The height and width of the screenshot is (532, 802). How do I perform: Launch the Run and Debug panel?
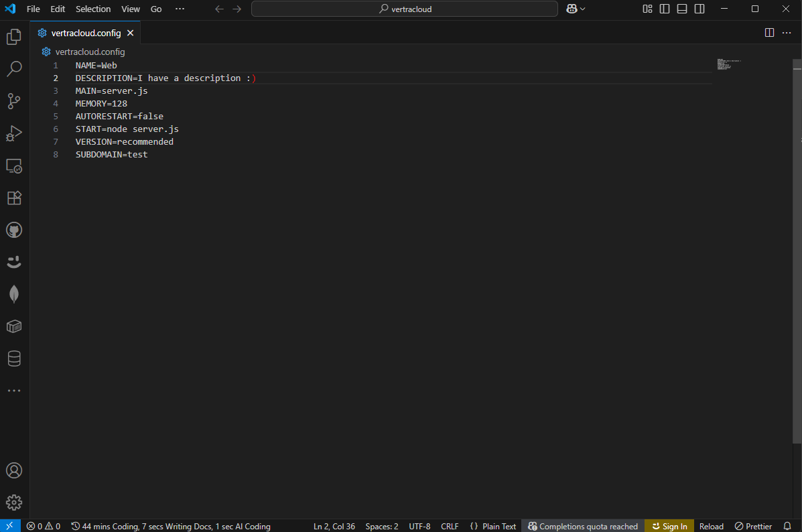[x=14, y=133]
